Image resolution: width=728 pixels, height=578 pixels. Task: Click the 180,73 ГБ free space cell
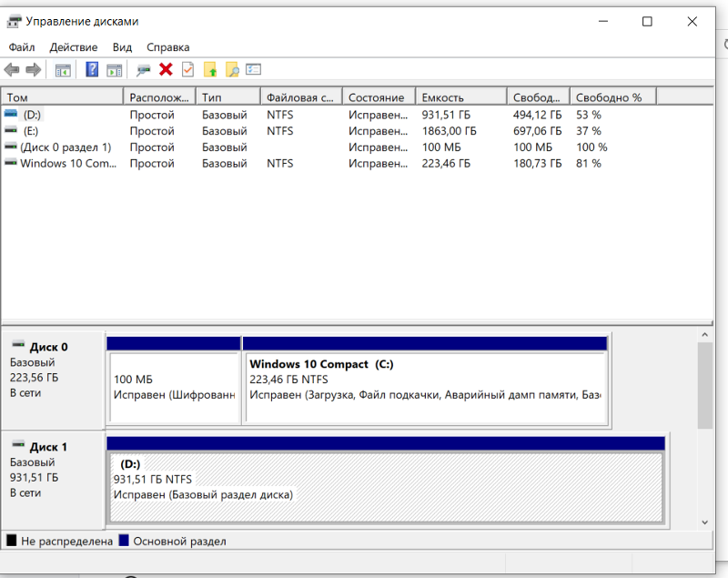click(x=537, y=164)
